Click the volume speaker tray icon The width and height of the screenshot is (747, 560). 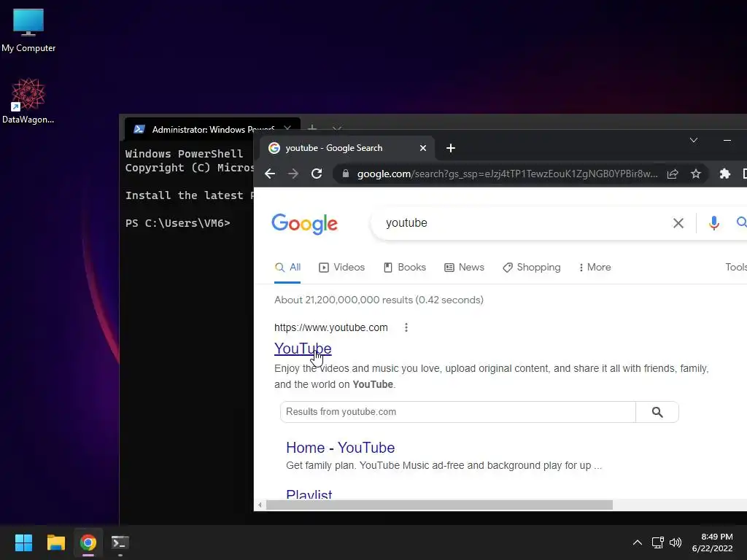click(676, 542)
